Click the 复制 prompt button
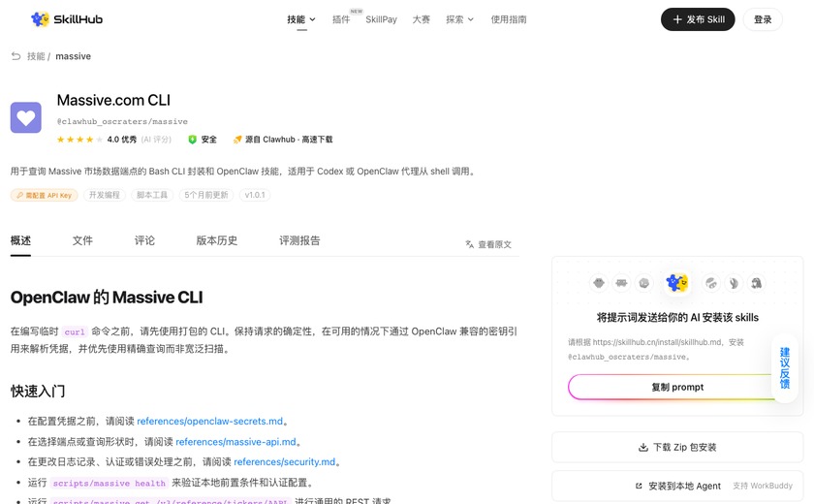Screen dimensions: 814x504 tap(677, 388)
